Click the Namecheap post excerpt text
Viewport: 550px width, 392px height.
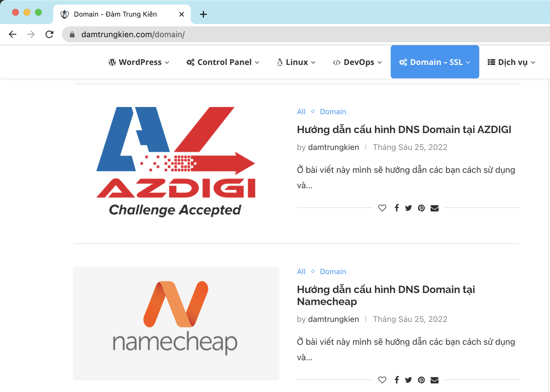point(406,350)
